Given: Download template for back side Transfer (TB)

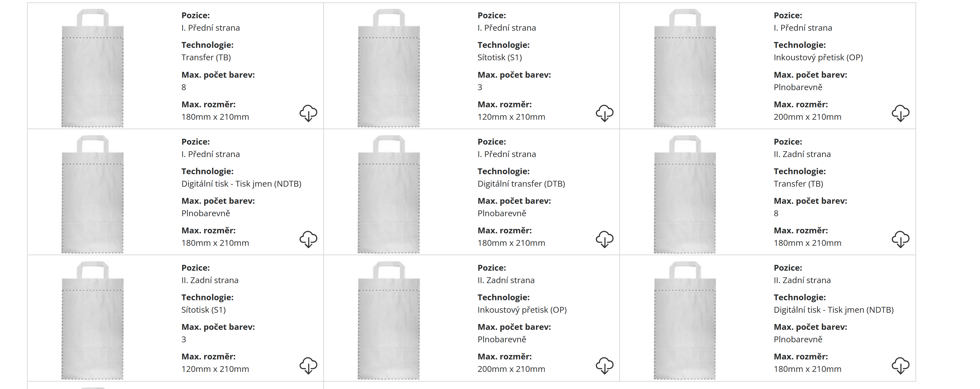Looking at the screenshot, I should click(900, 239).
